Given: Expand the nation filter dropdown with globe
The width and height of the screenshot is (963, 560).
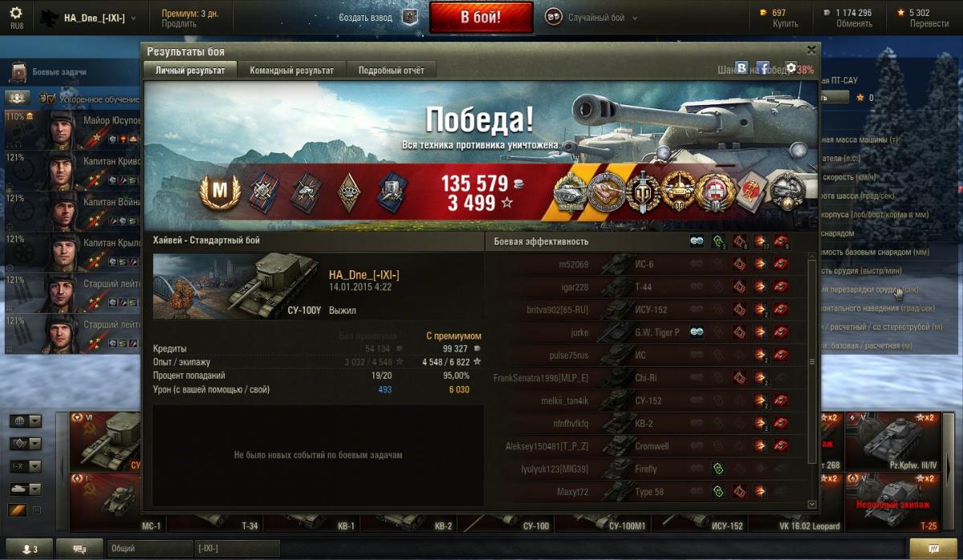Looking at the screenshot, I should coord(25,421).
